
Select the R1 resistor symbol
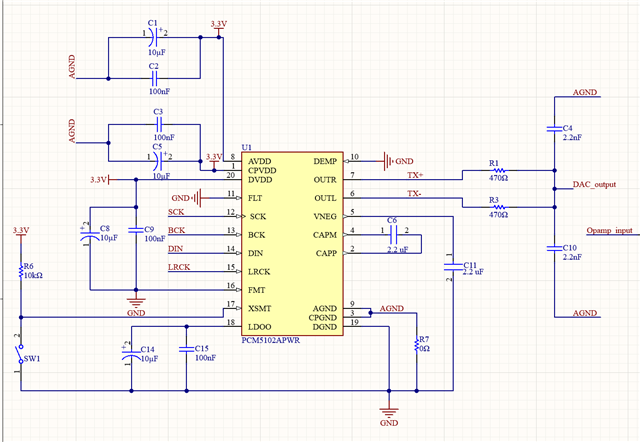click(499, 171)
